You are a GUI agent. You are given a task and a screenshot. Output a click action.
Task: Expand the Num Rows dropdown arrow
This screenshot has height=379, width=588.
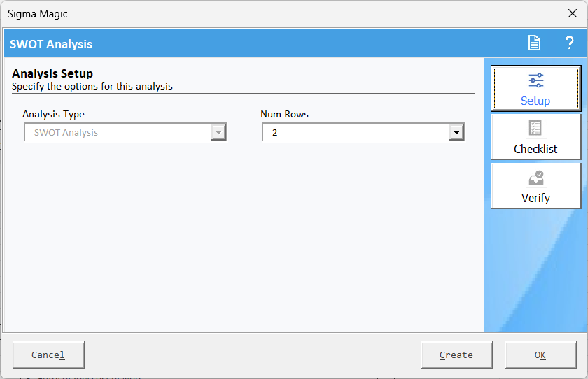[x=456, y=132]
